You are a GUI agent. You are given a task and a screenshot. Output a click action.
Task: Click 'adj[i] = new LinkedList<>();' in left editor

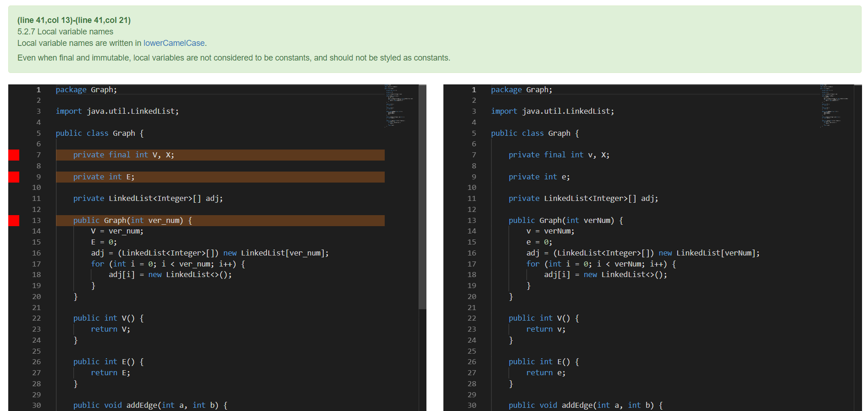coord(170,275)
